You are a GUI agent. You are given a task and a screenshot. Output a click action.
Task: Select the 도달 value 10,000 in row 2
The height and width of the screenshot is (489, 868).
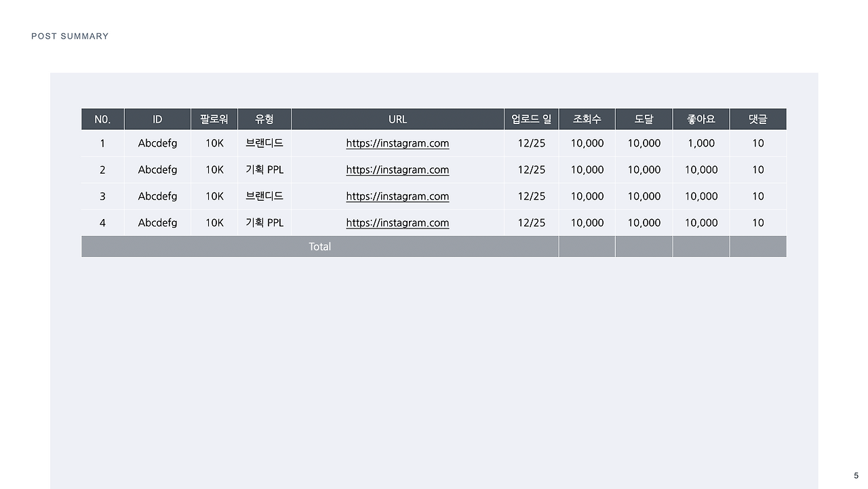(644, 170)
